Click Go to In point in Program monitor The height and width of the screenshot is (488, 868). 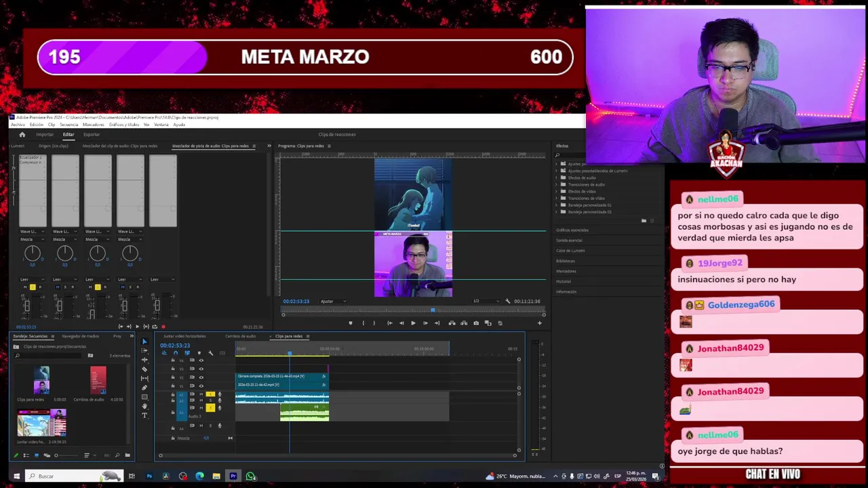pos(389,323)
